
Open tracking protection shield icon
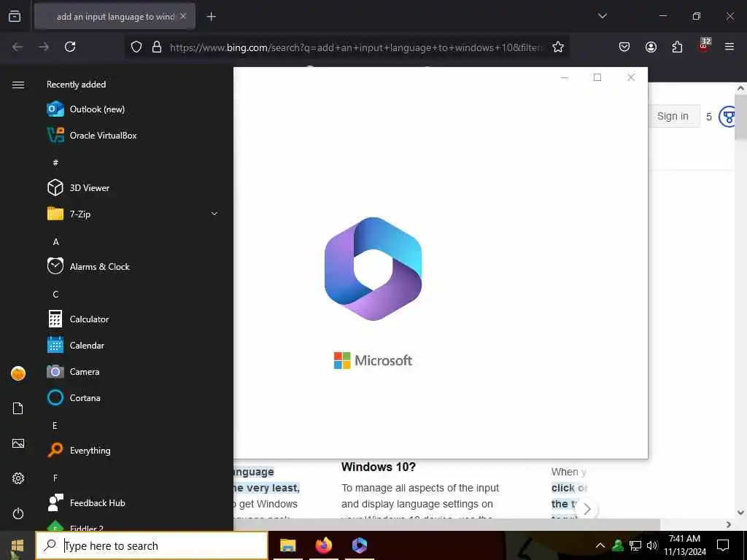pos(136,47)
